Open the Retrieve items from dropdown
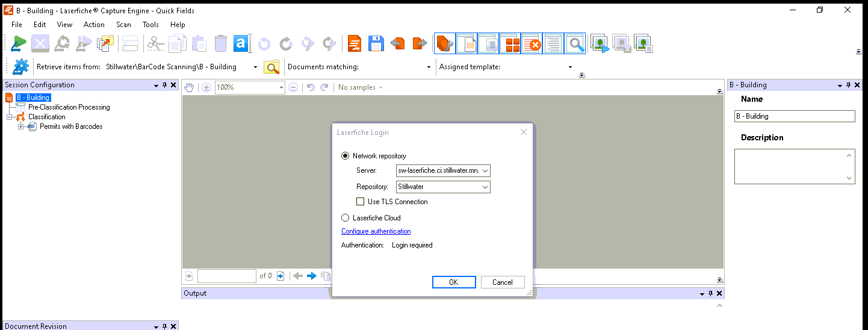868x330 pixels. pyautogui.click(x=256, y=67)
